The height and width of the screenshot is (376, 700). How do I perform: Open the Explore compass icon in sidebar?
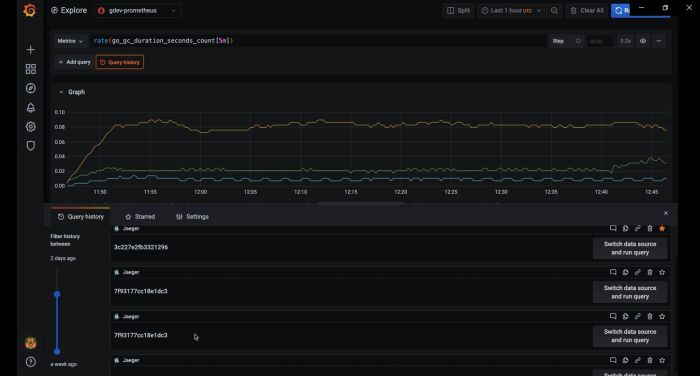(30, 88)
